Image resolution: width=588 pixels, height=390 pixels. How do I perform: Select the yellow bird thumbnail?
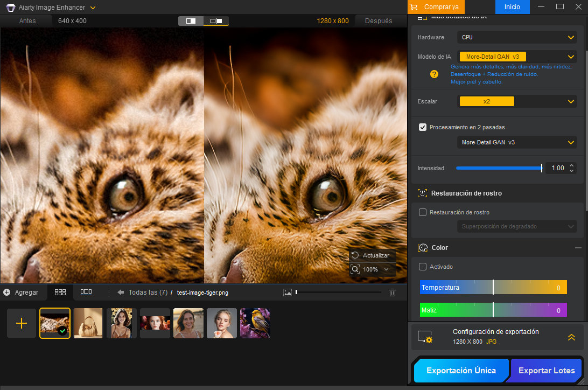(x=255, y=323)
